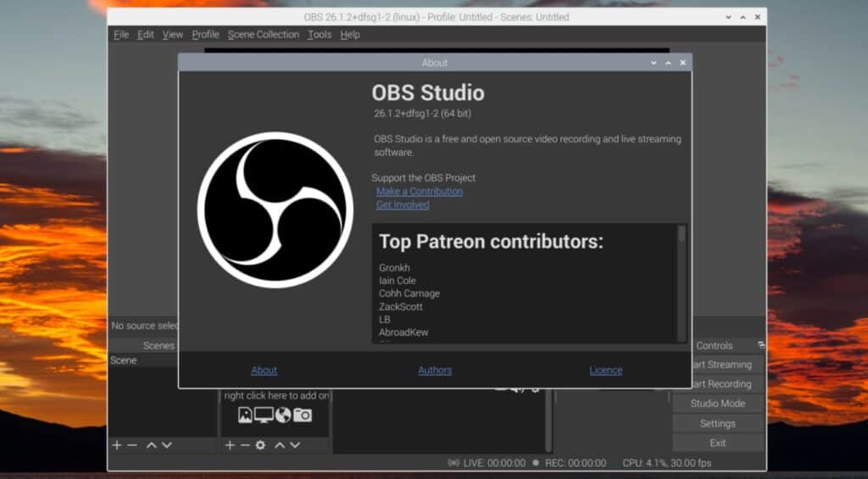Click the Audio Mixer vertical scrollbar
Screen dimensions: 868x479
[x=548, y=421]
